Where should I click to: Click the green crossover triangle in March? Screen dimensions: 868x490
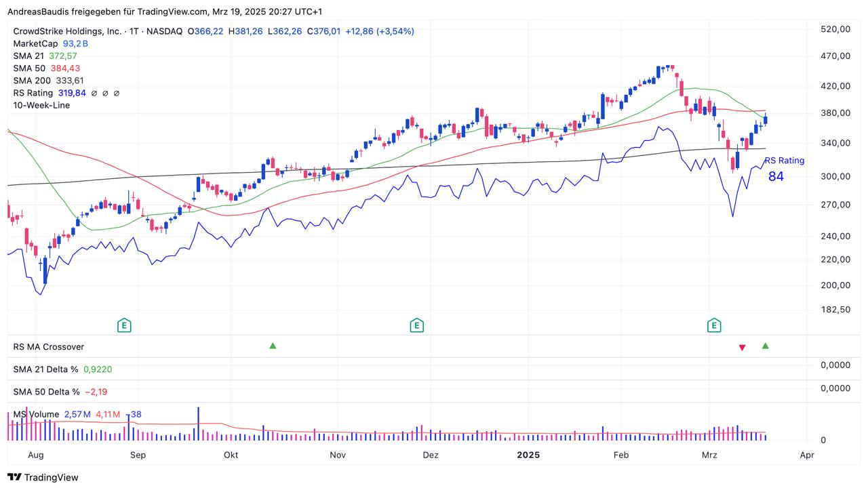pyautogui.click(x=766, y=346)
